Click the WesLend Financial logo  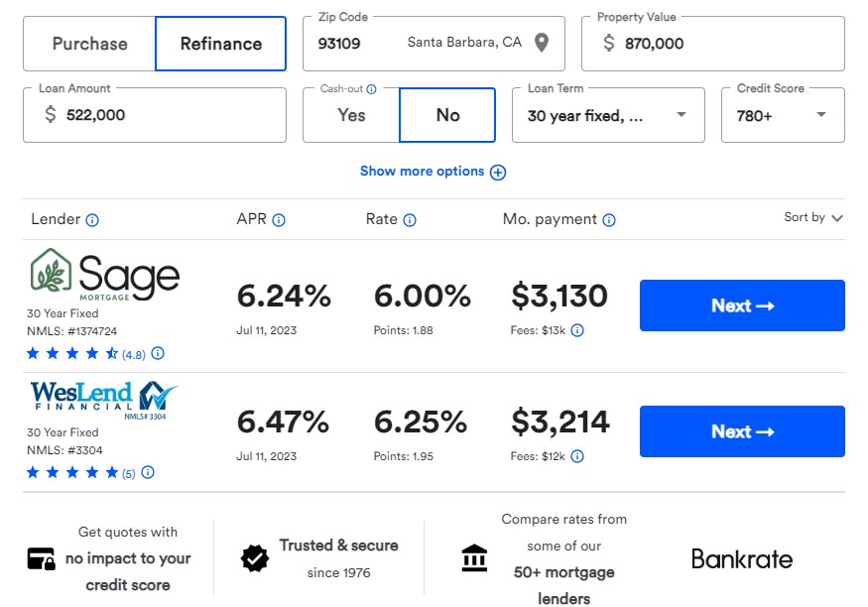[x=103, y=400]
